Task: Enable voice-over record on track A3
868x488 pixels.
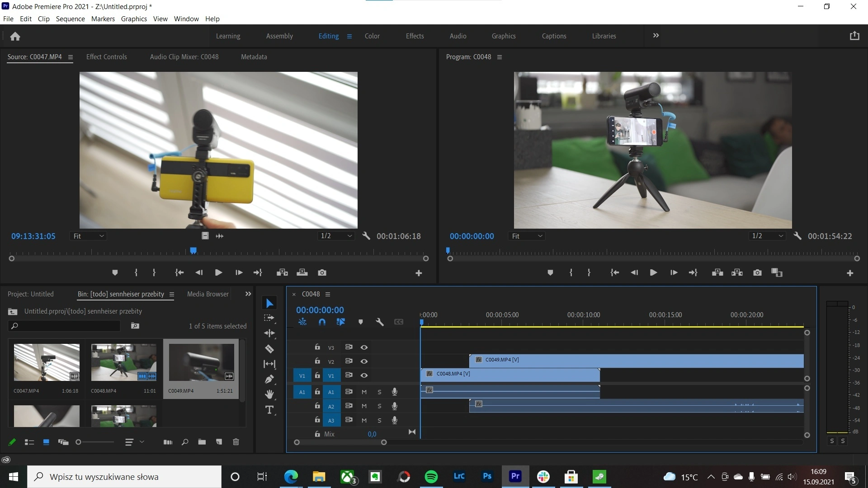Action: 395,420
